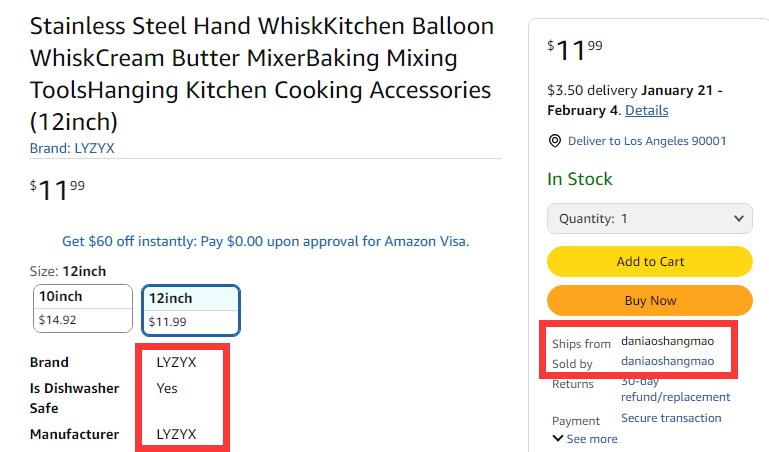
Task: Click the delivery location pin icon
Action: tap(555, 141)
